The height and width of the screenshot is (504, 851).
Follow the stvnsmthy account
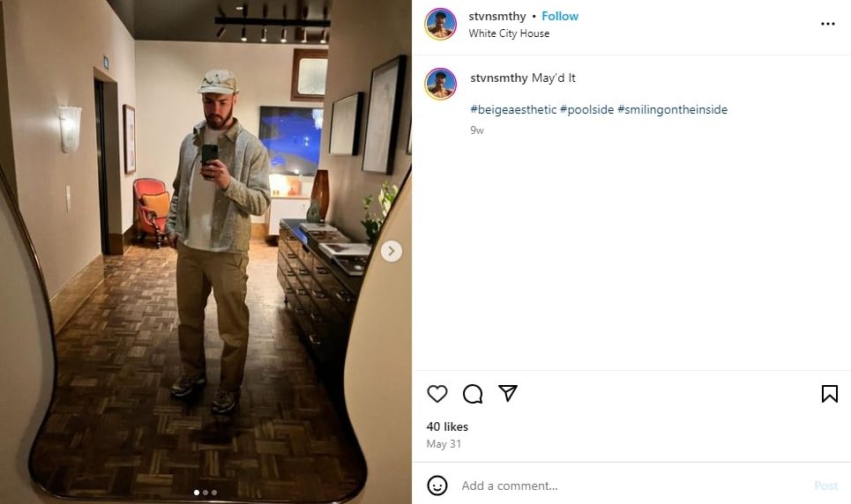560,16
